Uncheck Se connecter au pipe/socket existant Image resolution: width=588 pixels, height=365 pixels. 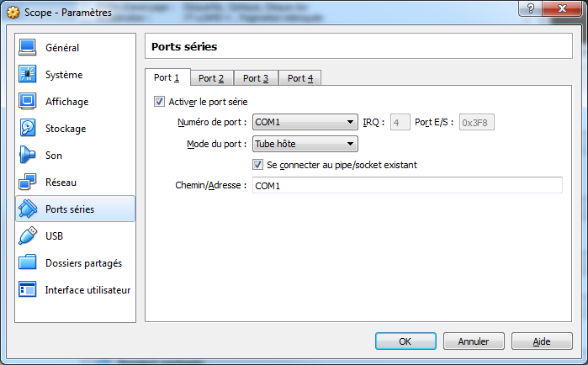[258, 165]
